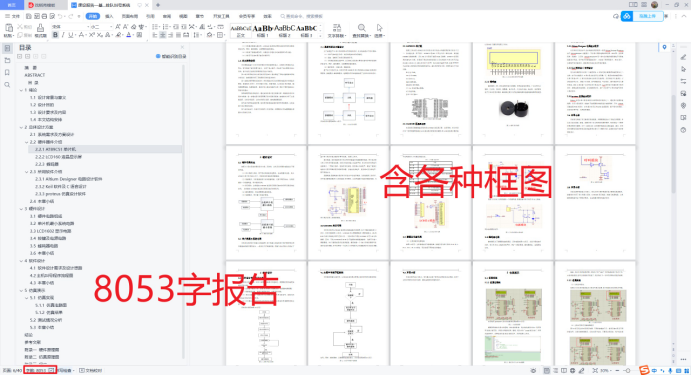Collapse subsection 5.1 in outline
692x376 pixels.
point(26,298)
